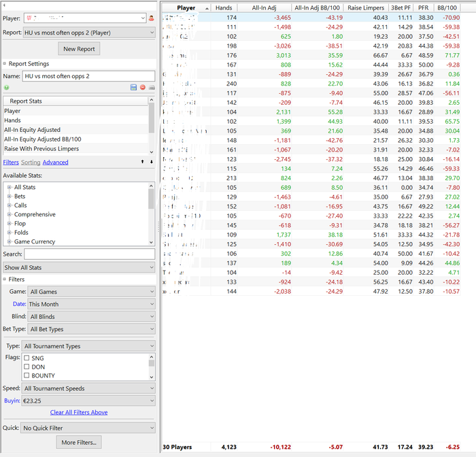Viewport: 476px width, 457px height.
Task: Check the DON flag checkbox
Action: tap(27, 367)
